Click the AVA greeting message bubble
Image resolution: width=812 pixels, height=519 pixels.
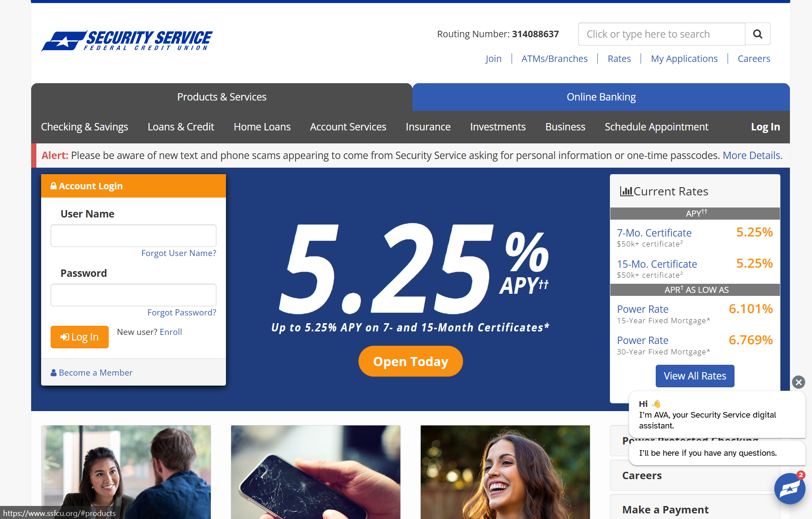pos(717,415)
